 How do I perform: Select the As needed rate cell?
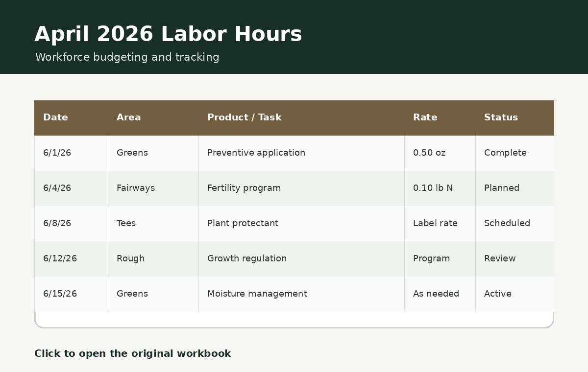[x=440, y=294]
